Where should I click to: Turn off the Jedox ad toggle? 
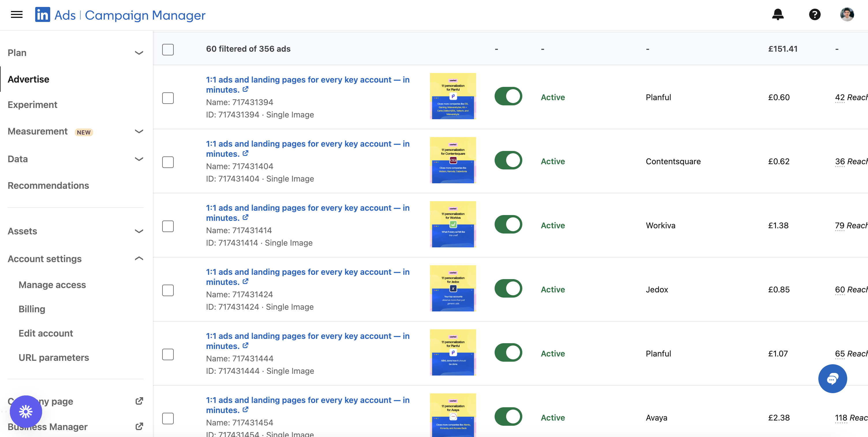(x=508, y=288)
